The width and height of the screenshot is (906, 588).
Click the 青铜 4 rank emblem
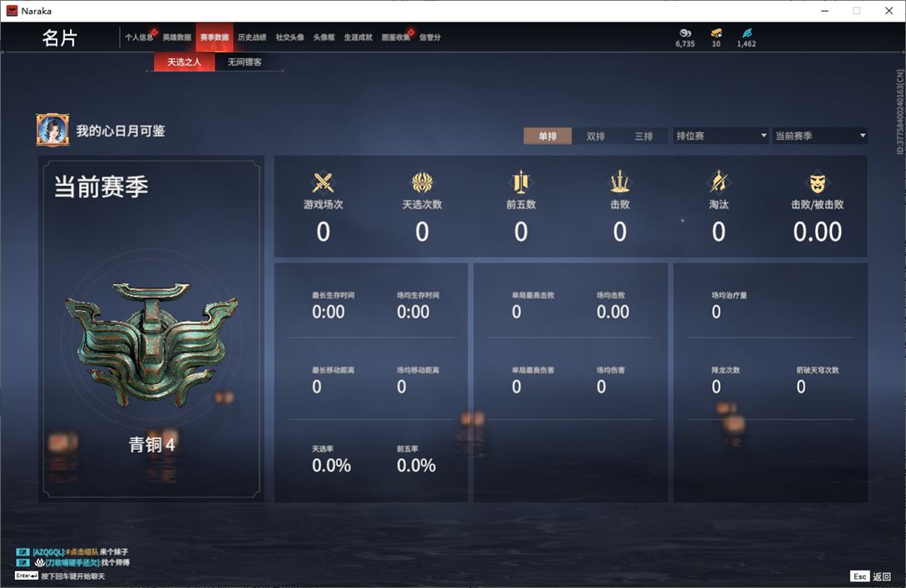coord(151,343)
